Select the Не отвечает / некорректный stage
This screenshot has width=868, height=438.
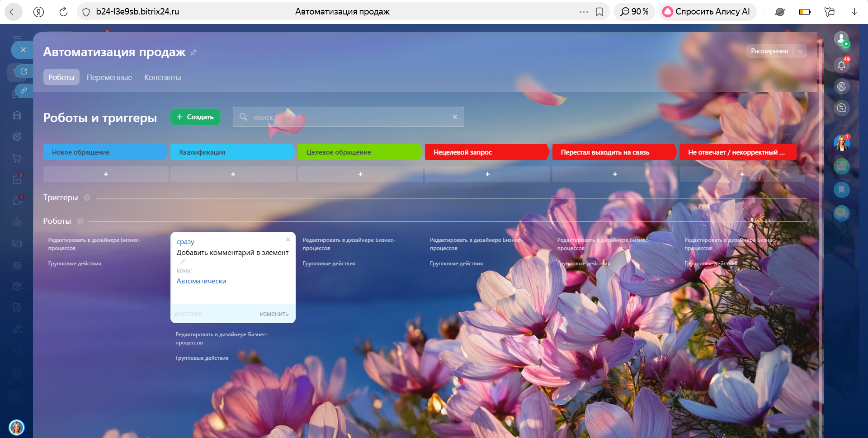(x=738, y=152)
